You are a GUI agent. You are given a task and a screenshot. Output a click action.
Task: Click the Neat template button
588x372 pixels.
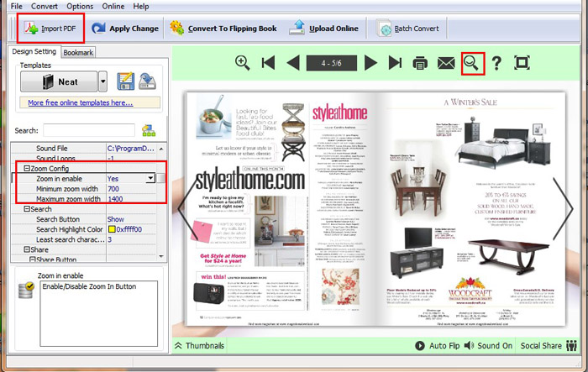pos(59,81)
